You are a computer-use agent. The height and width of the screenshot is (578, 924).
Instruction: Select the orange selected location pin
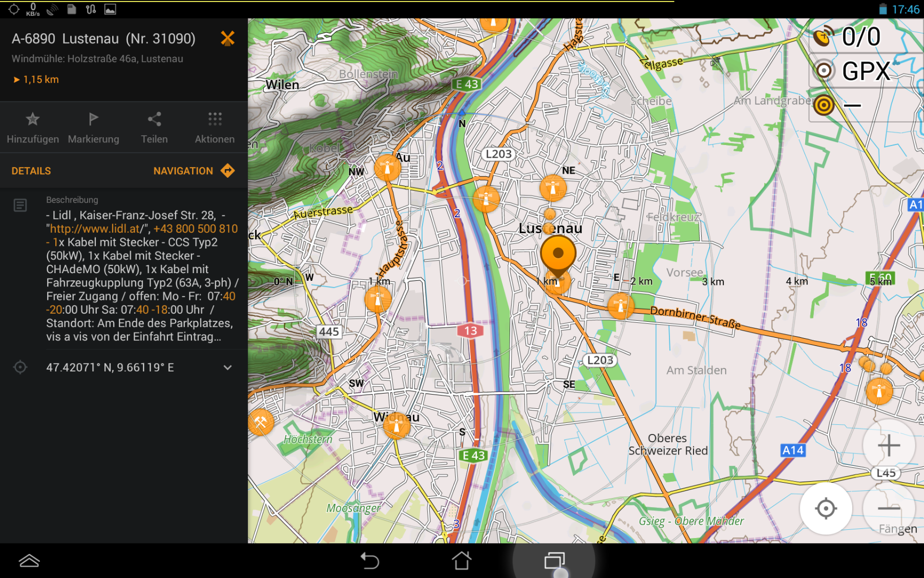click(x=558, y=254)
